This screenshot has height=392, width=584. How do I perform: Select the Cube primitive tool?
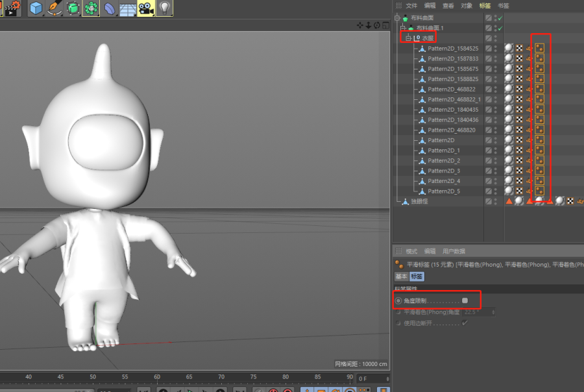point(36,8)
